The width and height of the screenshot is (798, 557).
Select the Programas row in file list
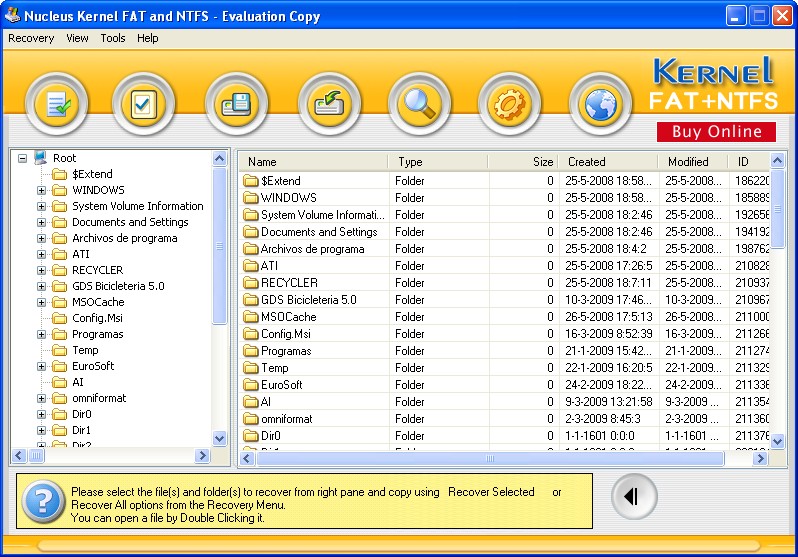coord(504,351)
